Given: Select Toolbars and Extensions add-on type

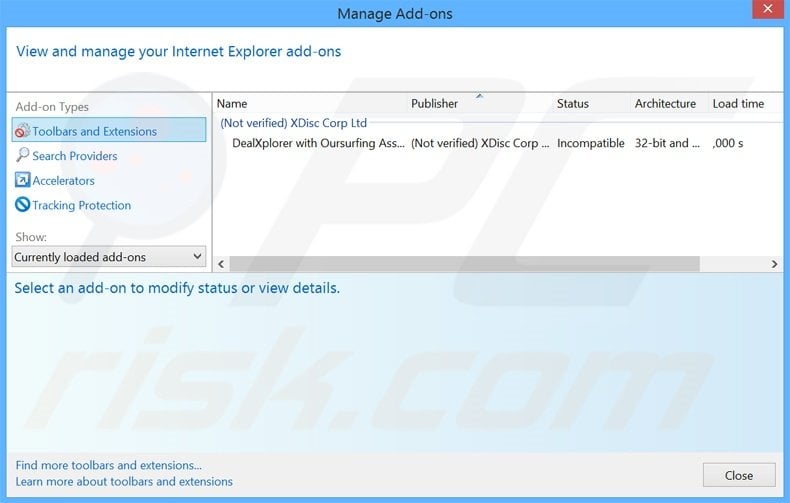Looking at the screenshot, I should (109, 130).
